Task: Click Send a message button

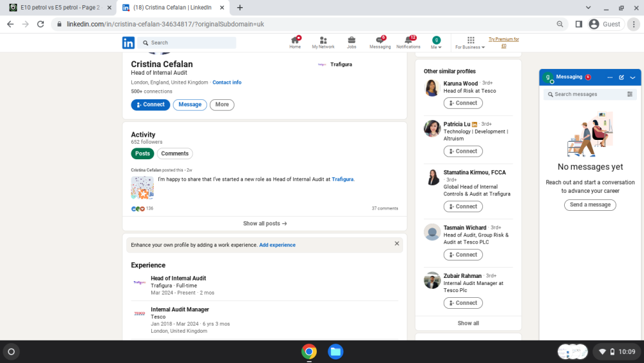Action: [590, 205]
